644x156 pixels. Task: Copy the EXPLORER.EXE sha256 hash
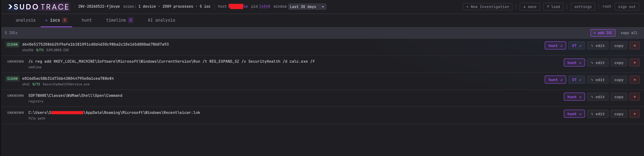pos(619,46)
